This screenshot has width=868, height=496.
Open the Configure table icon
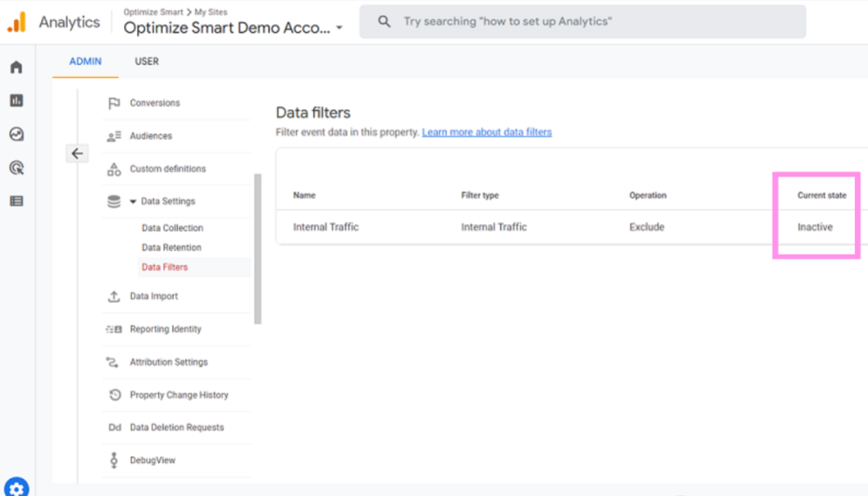click(x=16, y=201)
